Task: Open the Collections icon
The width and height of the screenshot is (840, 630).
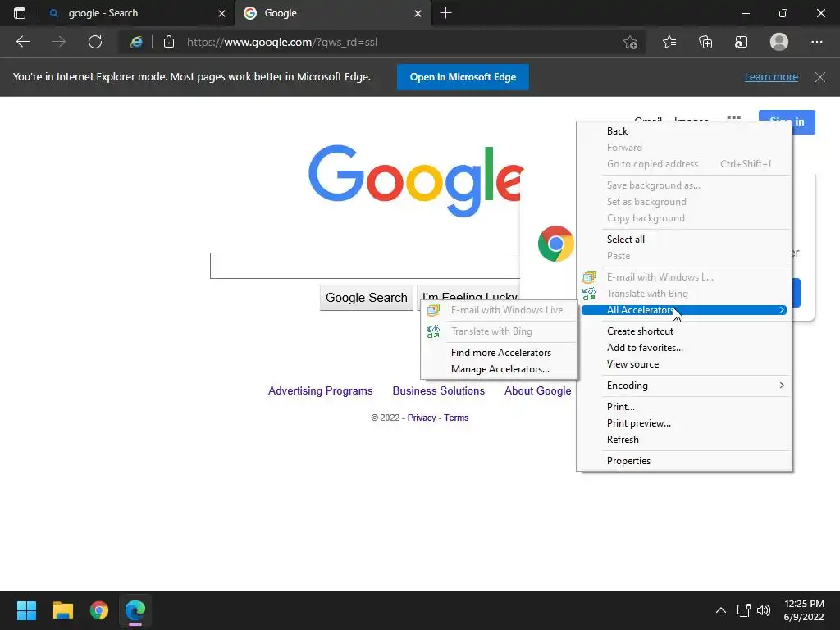Action: [x=705, y=42]
